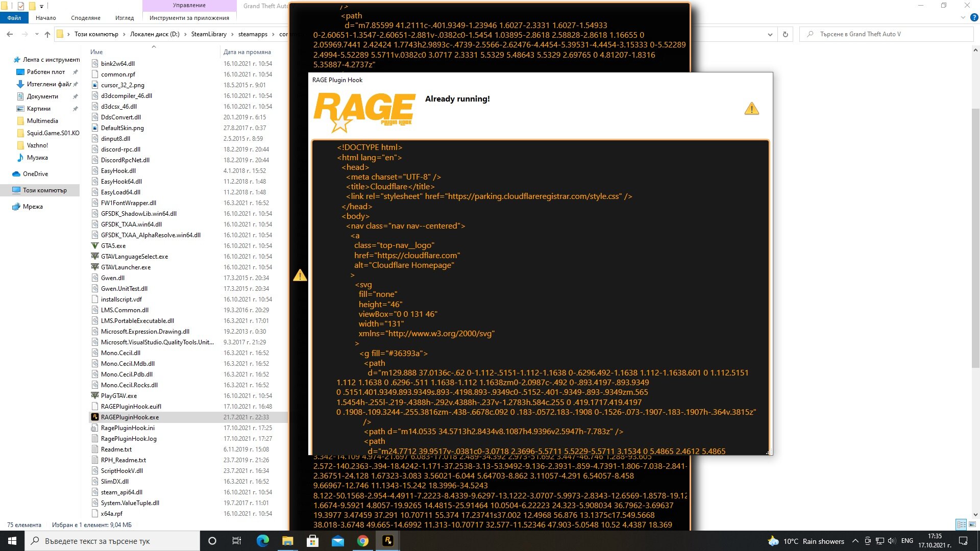
Task: Switch to large icons view toggle
Action: (x=972, y=524)
